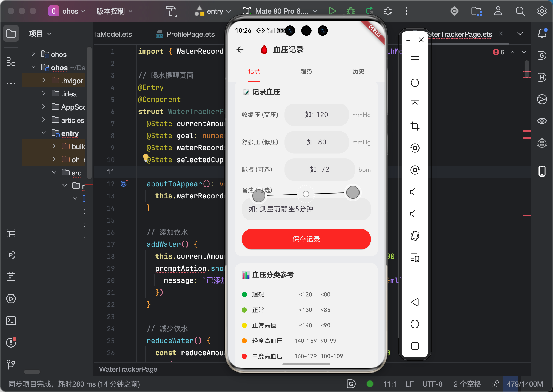Toggle the override gutter marker on line 12
Screen dimensions: 553x392
tap(124, 183)
